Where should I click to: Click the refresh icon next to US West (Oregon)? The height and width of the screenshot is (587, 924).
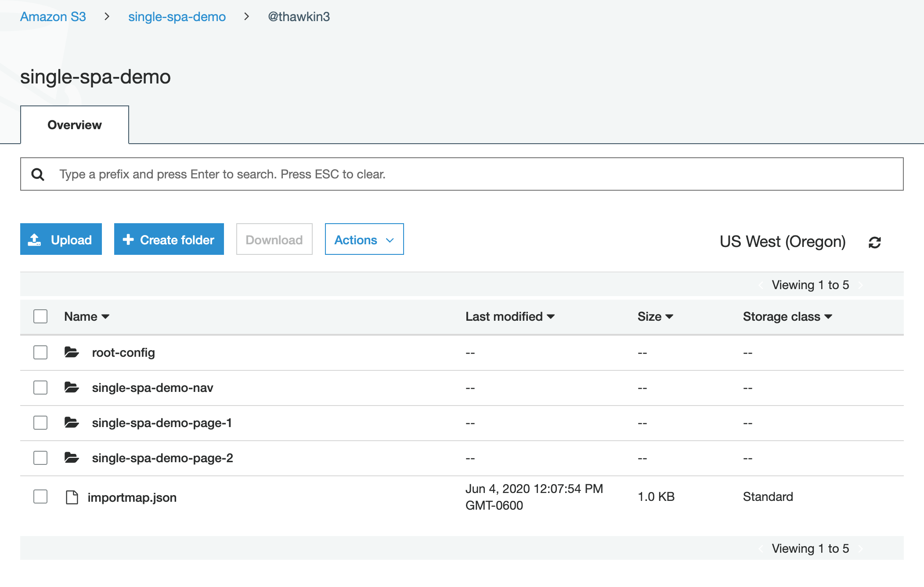click(x=874, y=242)
